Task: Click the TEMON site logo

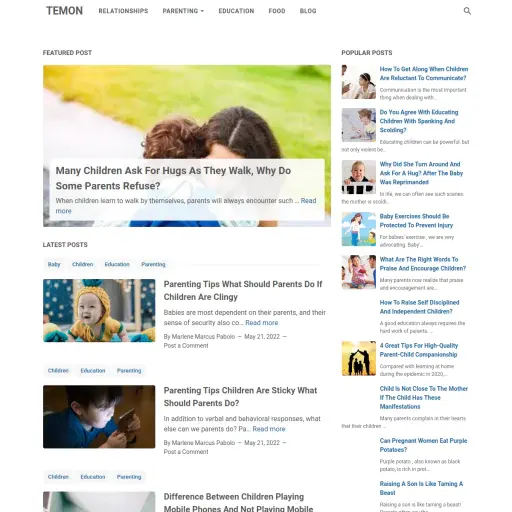Action: (64, 11)
